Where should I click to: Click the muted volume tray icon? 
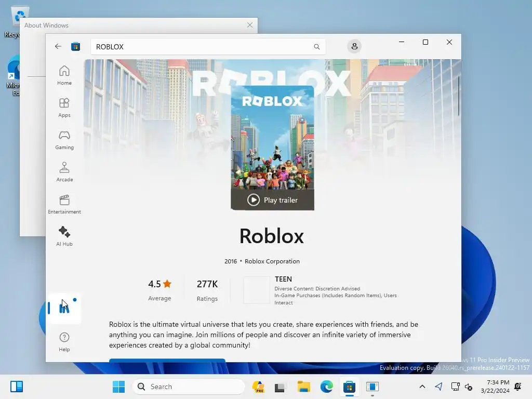coord(469,387)
